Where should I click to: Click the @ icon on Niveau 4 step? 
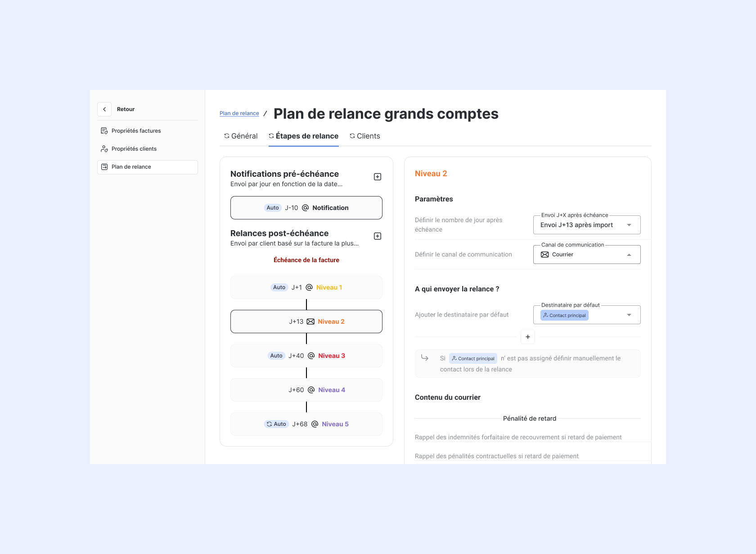[x=311, y=390]
